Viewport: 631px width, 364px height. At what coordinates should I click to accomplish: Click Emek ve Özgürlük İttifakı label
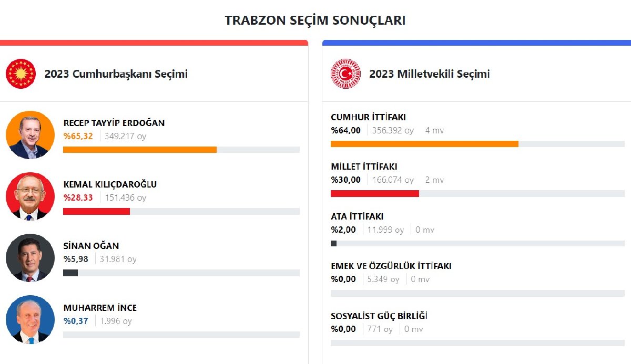[x=391, y=266]
